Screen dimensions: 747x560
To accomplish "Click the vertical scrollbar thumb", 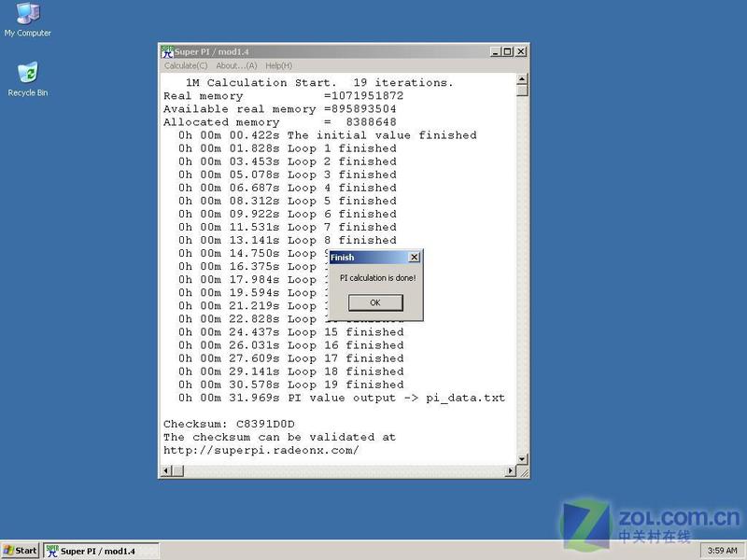I will click(522, 90).
